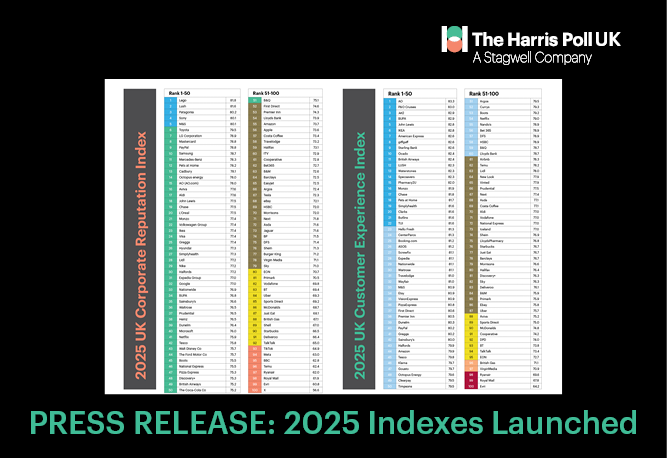
Task: Click 'The Harris Poll UK' title text
Action: pos(546,39)
